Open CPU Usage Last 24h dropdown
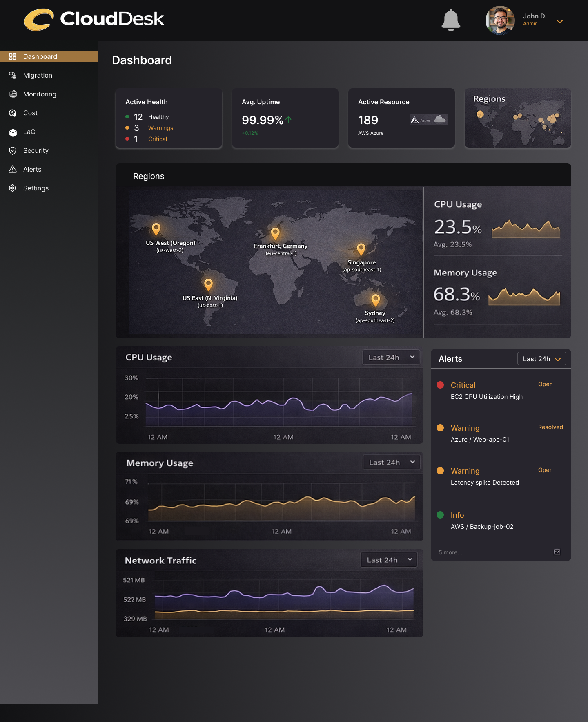 point(391,358)
